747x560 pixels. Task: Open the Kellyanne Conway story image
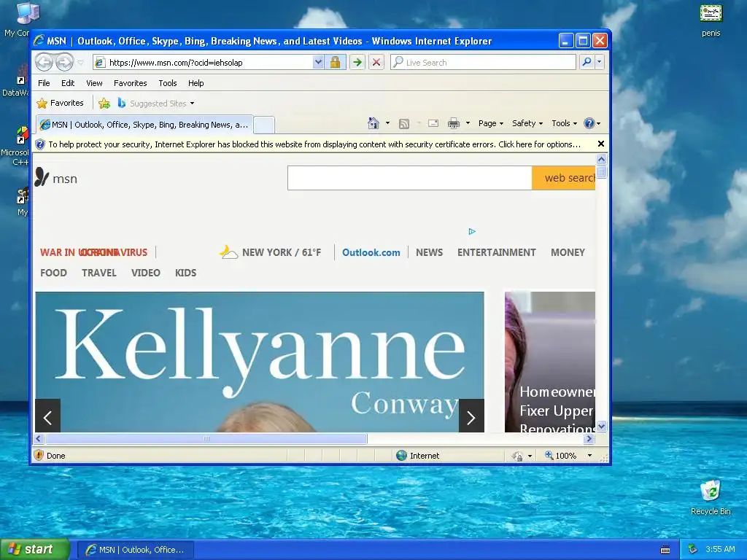260,362
